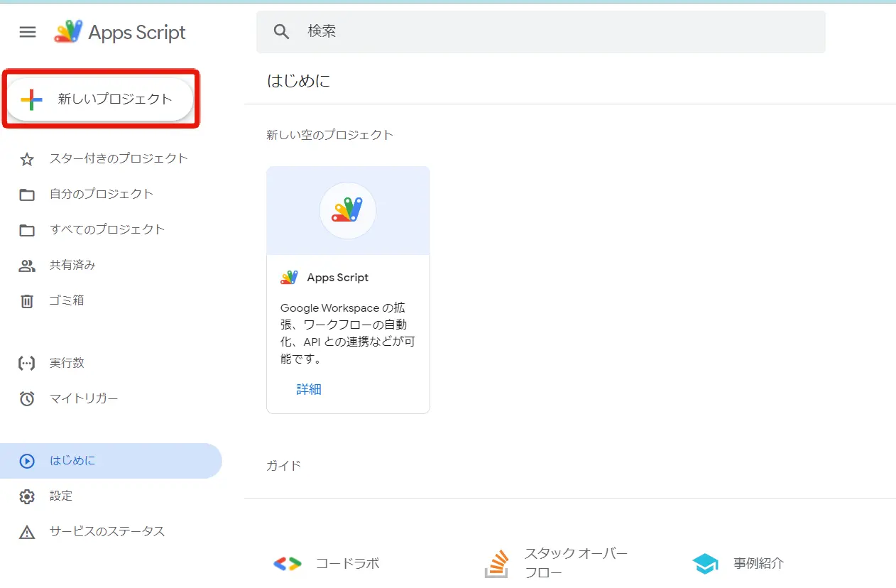Click Apps Script card large logo thumbnail
The width and height of the screenshot is (896, 588).
(x=348, y=211)
